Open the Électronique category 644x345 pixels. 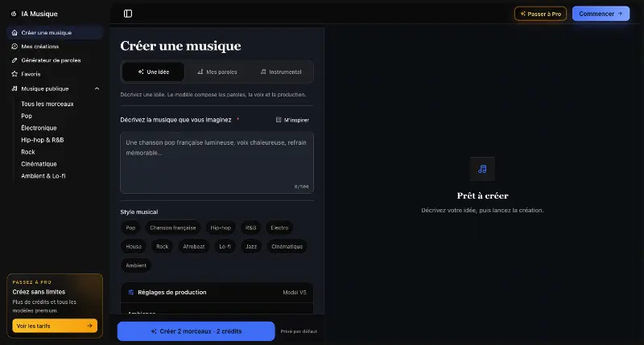click(39, 128)
